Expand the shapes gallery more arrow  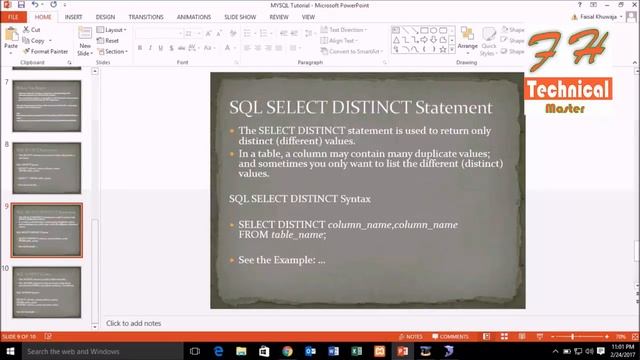(452, 49)
